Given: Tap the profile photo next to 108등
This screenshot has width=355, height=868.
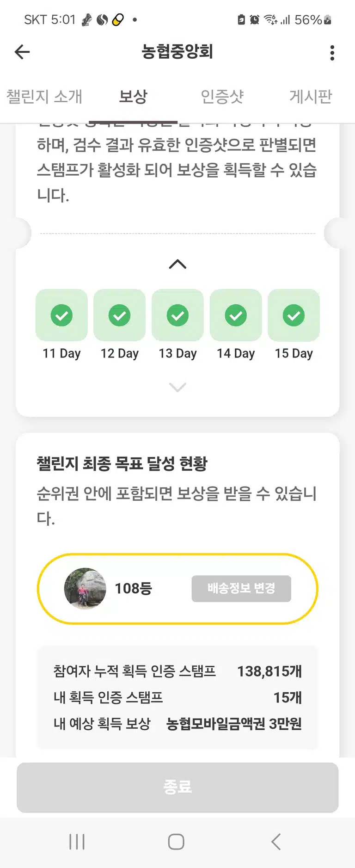Looking at the screenshot, I should [85, 588].
